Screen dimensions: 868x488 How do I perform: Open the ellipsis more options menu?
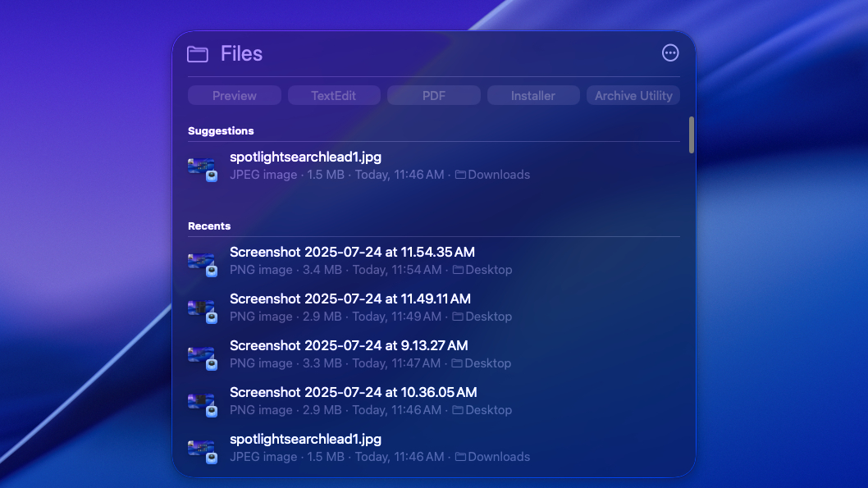pos(670,53)
